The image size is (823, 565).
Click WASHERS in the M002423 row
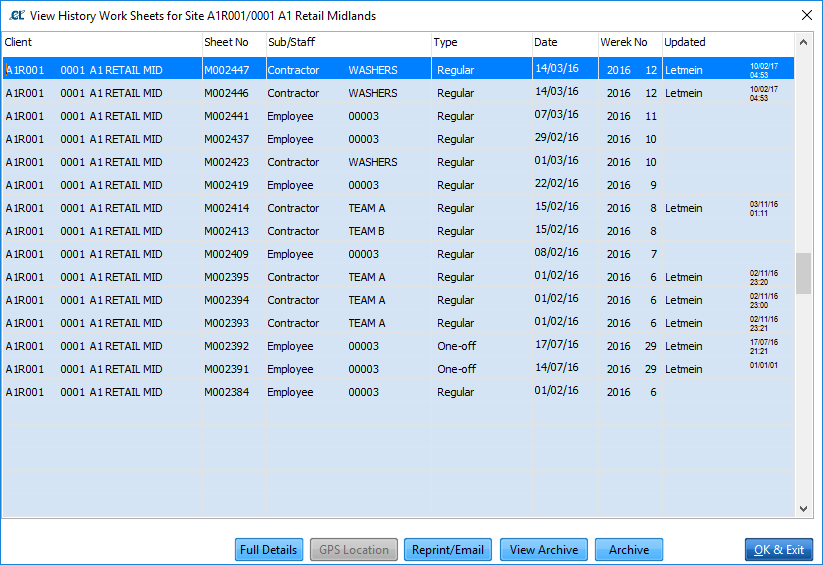coord(373,162)
